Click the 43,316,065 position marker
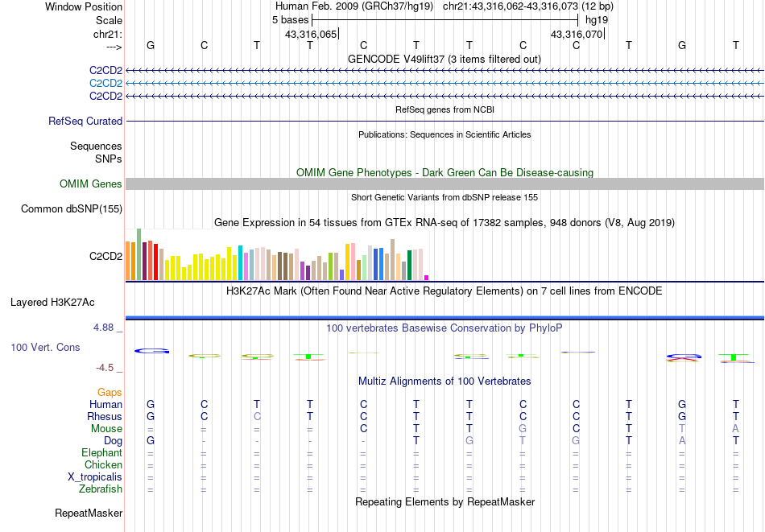This screenshot has height=532, width=765. click(x=311, y=34)
